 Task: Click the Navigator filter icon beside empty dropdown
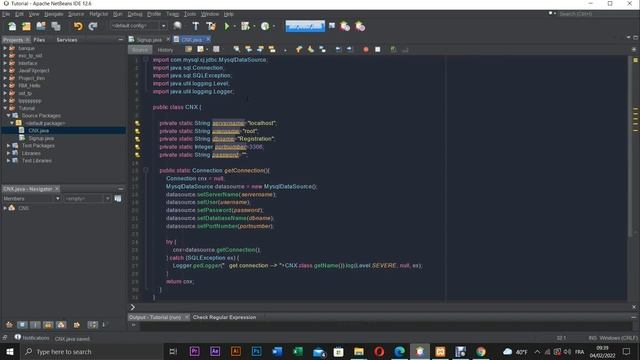point(118,198)
